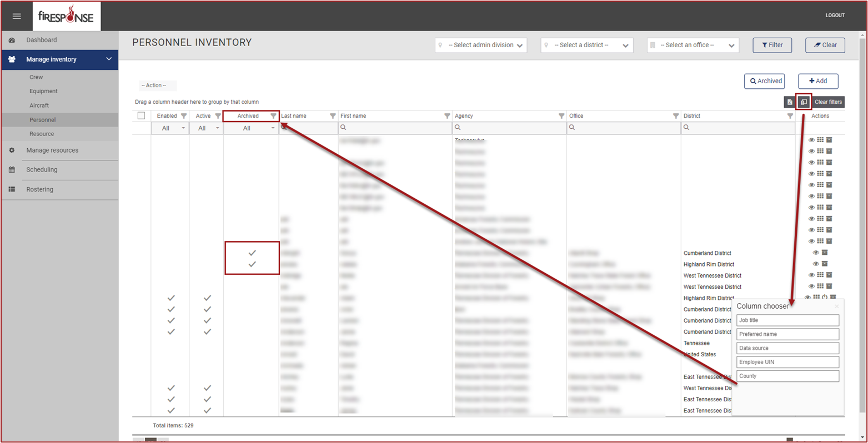Screen dimensions: 868x443
Task: Click filter funnel on Agency column
Action: pyautogui.click(x=561, y=116)
